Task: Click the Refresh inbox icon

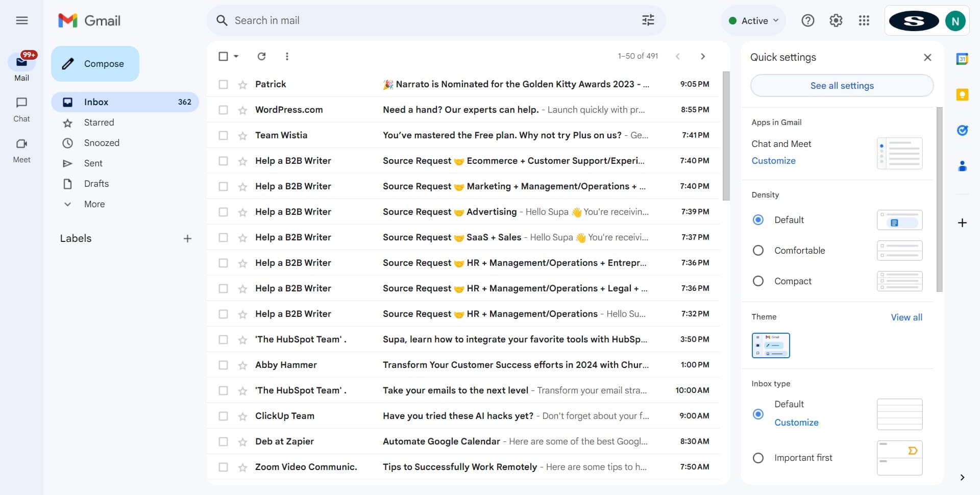Action: coord(261,56)
